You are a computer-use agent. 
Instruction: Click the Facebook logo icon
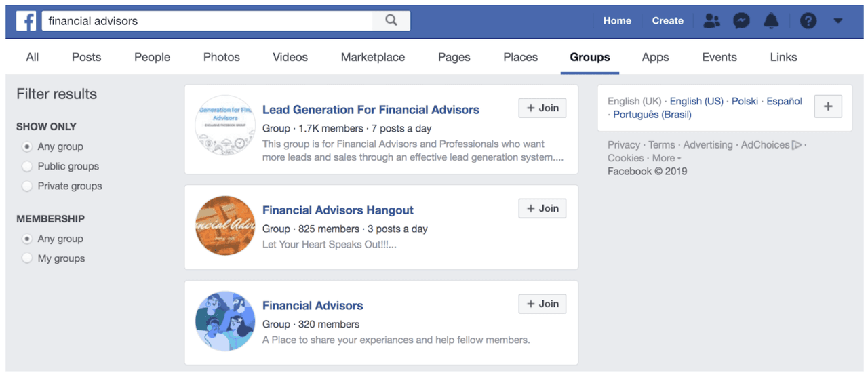26,21
